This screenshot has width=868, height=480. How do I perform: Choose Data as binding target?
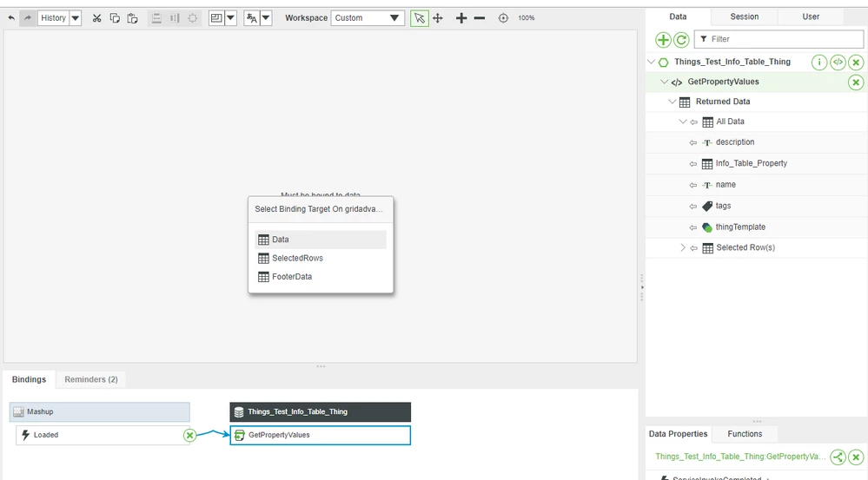click(x=321, y=240)
